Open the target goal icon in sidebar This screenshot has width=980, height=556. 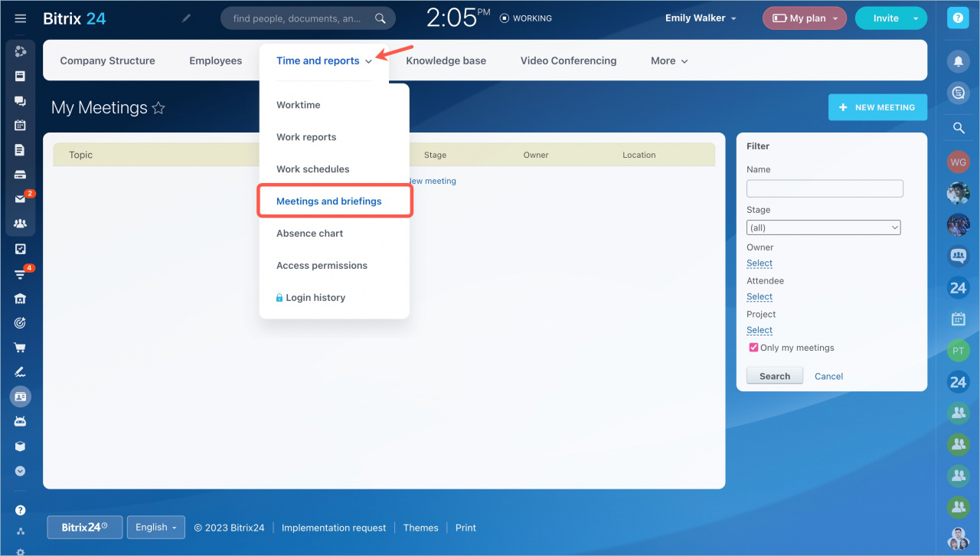(21, 322)
